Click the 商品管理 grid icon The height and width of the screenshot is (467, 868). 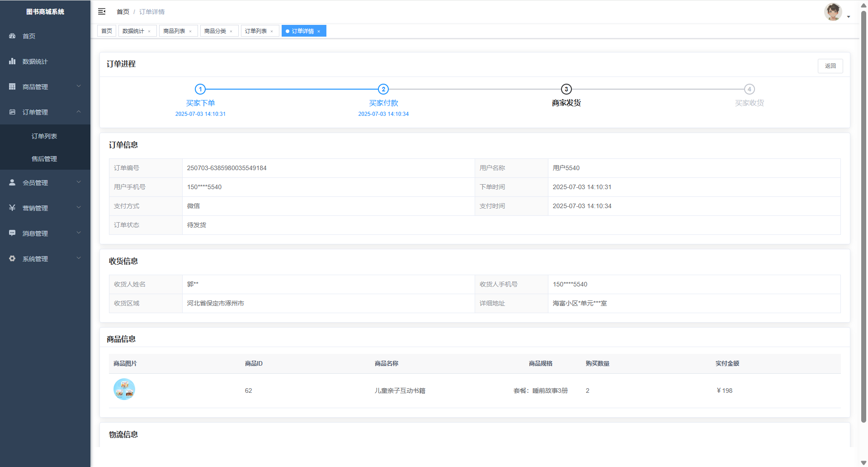12,86
